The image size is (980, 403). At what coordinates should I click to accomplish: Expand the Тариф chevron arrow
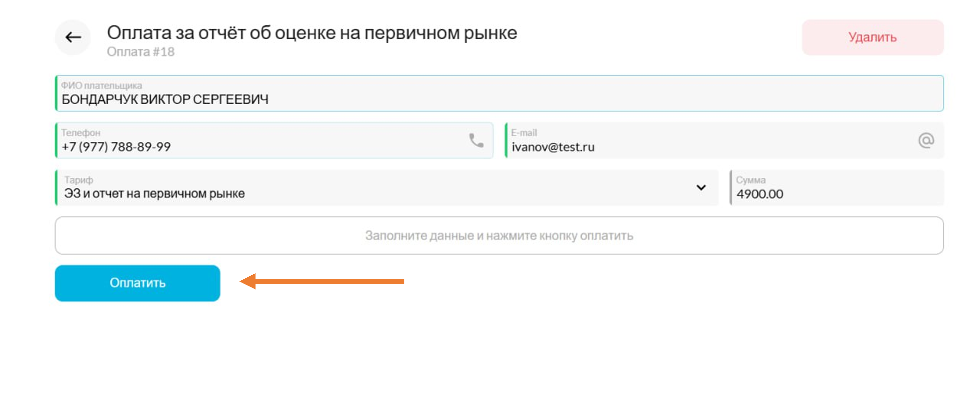(701, 187)
